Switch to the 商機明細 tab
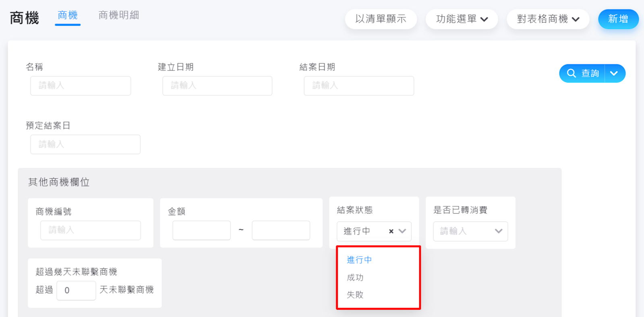This screenshot has width=644, height=317. pyautogui.click(x=119, y=15)
